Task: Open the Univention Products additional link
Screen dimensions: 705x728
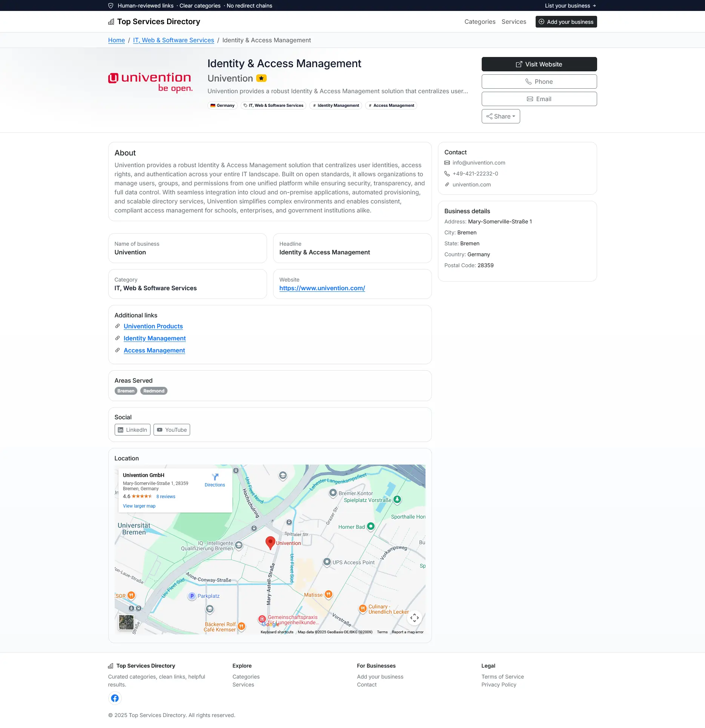Action: point(153,326)
